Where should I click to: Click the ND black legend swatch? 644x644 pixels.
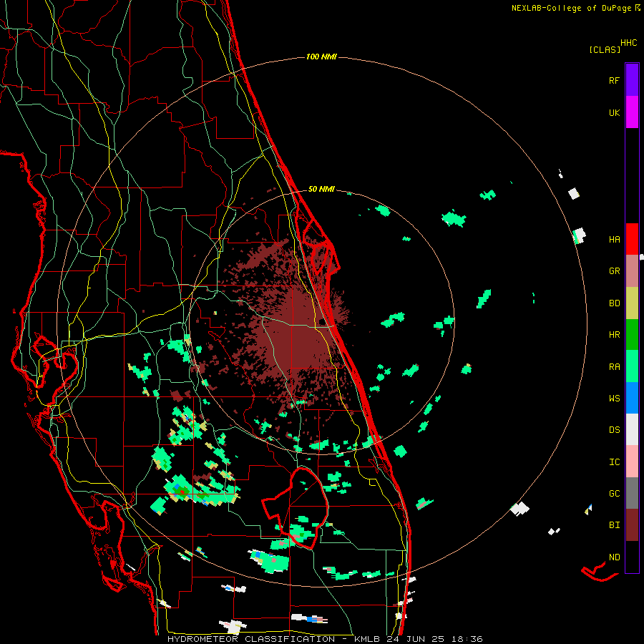click(x=632, y=557)
